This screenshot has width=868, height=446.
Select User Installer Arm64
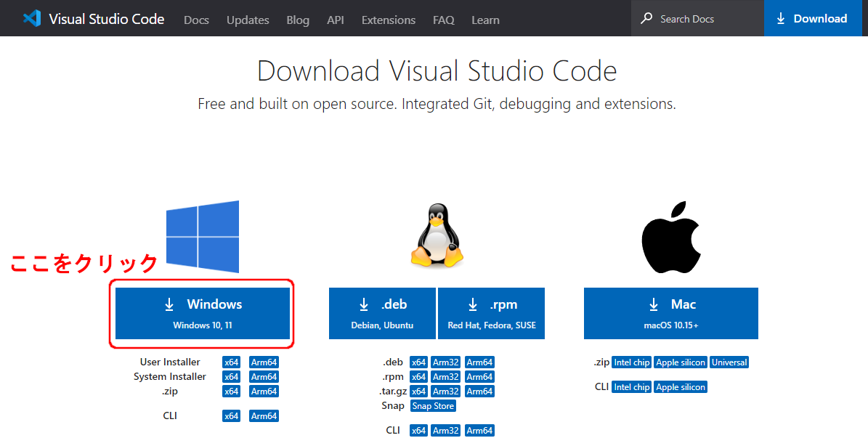point(264,362)
